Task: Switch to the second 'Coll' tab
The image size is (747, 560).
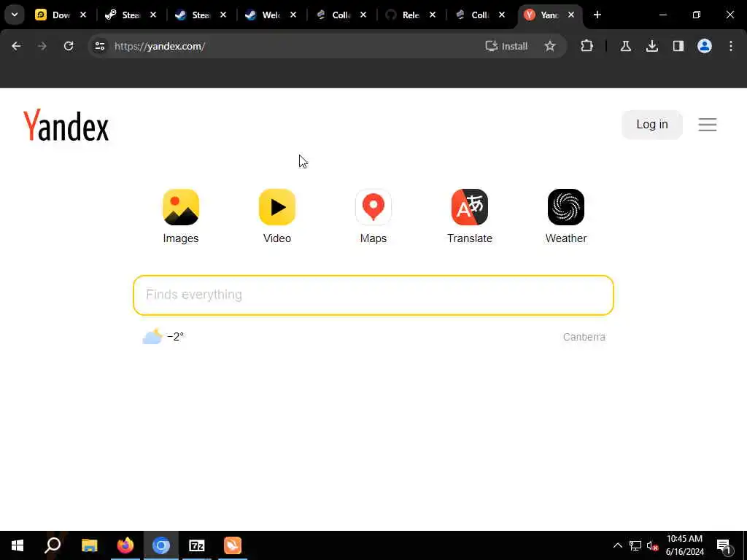Action: click(x=473, y=15)
